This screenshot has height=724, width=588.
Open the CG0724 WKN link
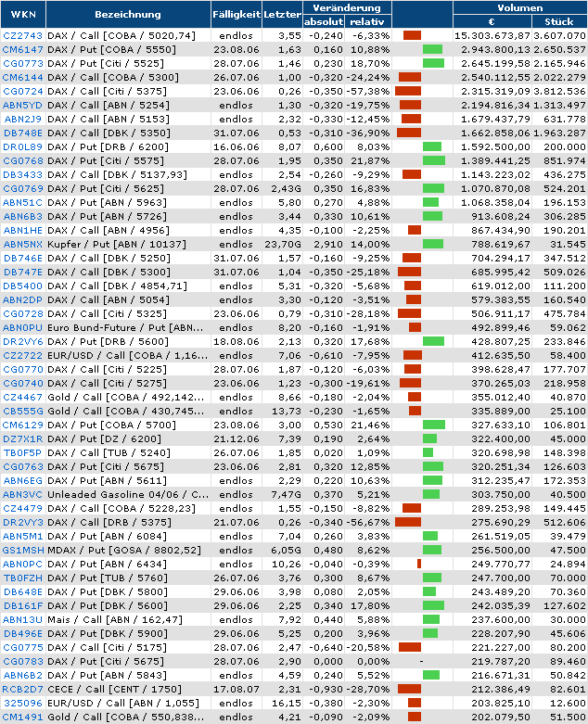pos(22,92)
